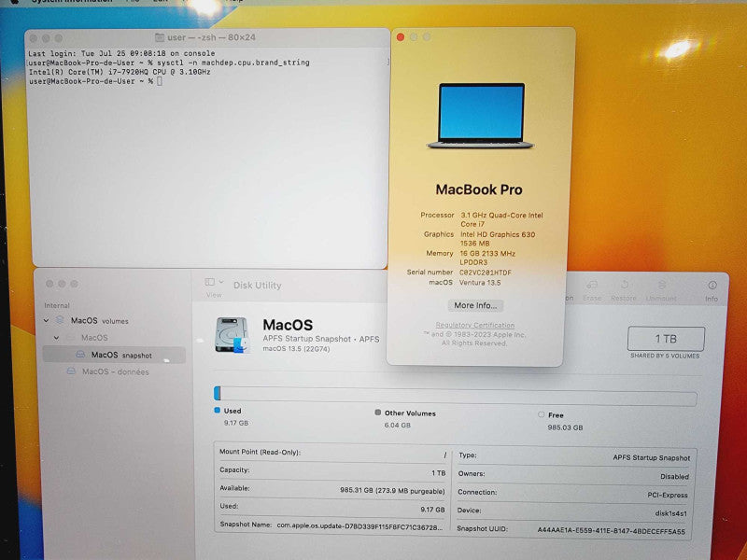Open the View sidebar dropdown in Disk Utility

214,282
